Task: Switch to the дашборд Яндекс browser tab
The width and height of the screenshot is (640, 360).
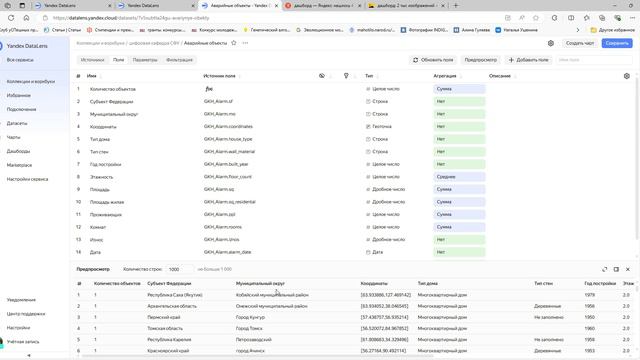Action: [x=322, y=6]
